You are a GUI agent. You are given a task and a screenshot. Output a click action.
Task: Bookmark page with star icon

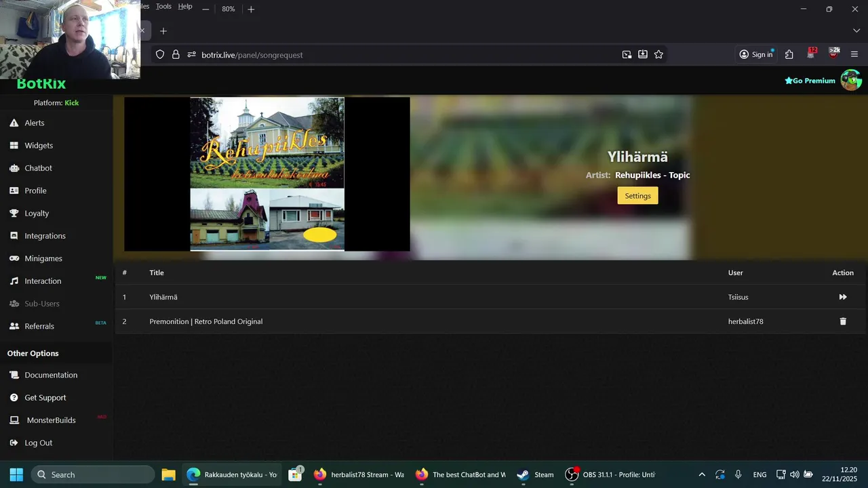[x=658, y=54]
